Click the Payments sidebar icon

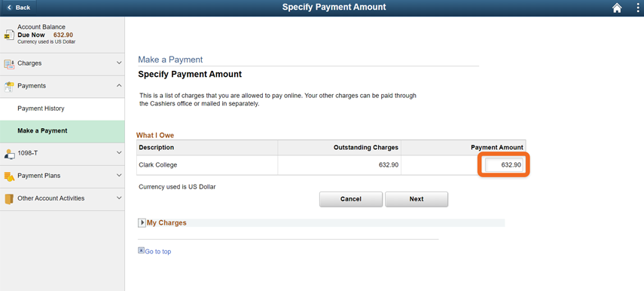9,86
